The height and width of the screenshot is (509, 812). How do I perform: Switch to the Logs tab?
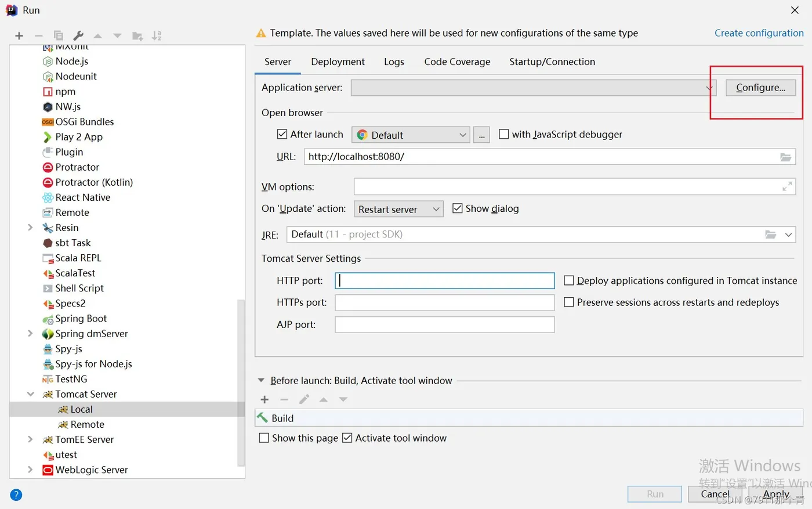pyautogui.click(x=394, y=62)
